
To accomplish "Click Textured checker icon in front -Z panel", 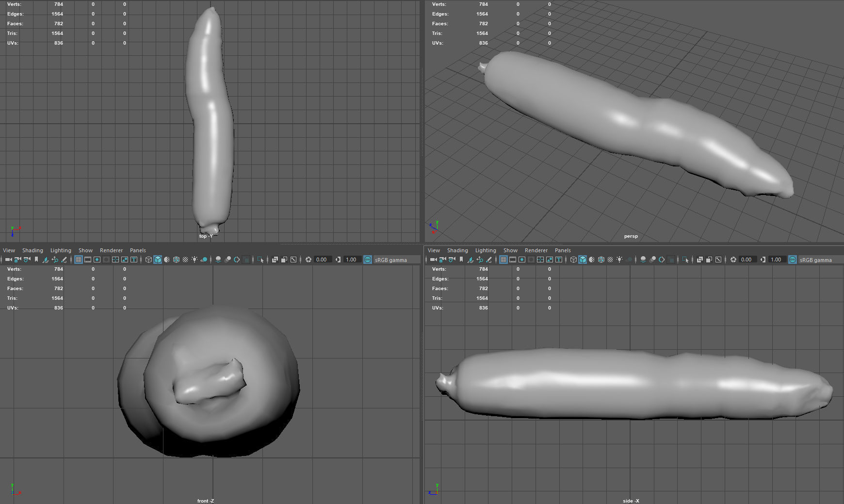I will (x=185, y=260).
